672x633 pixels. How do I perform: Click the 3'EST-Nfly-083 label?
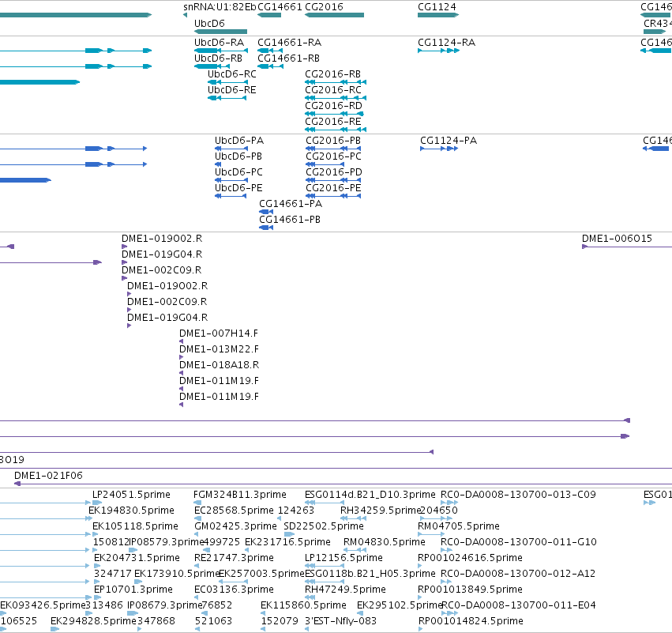[340, 621]
